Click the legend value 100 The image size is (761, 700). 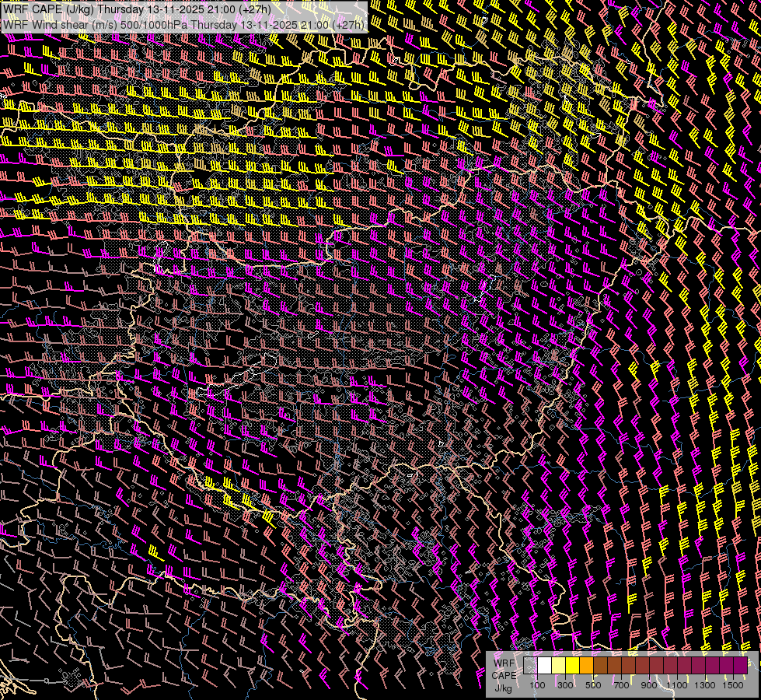[x=537, y=685]
